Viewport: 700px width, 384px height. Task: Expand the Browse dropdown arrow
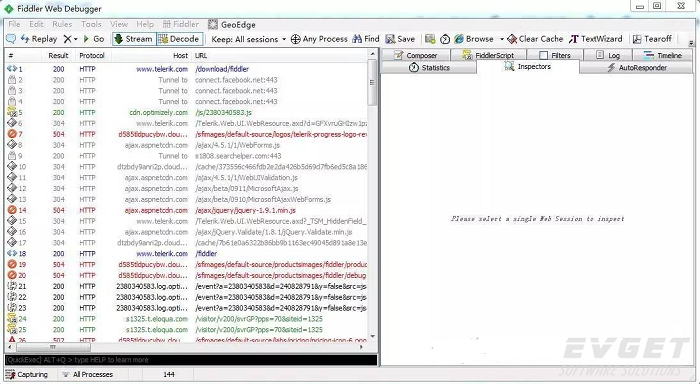point(502,39)
